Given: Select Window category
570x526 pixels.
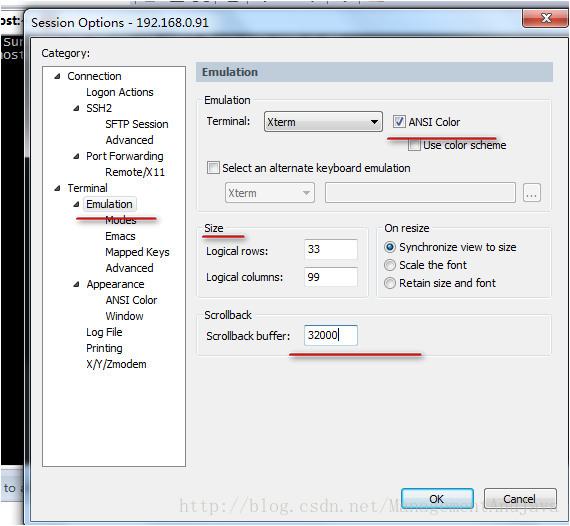Looking at the screenshot, I should point(124,316).
